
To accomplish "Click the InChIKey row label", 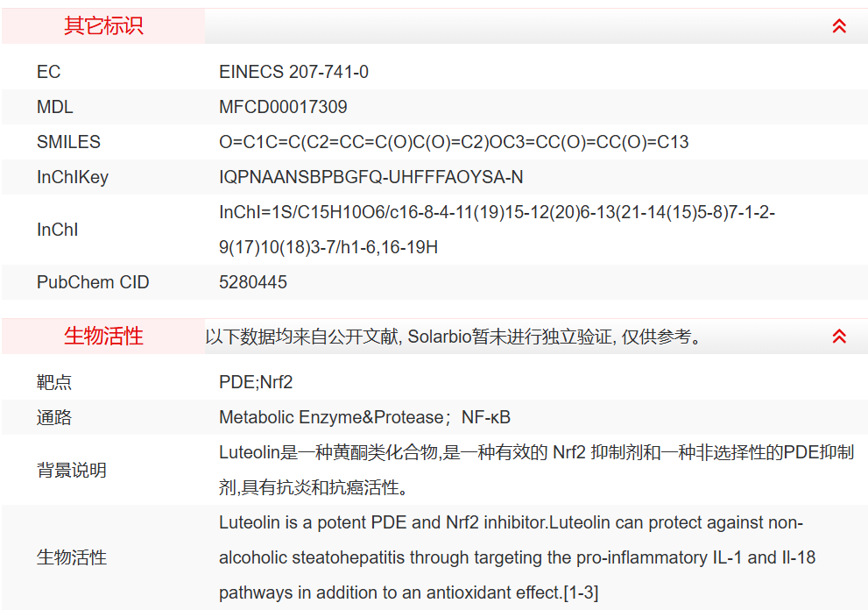I will pyautogui.click(x=73, y=177).
